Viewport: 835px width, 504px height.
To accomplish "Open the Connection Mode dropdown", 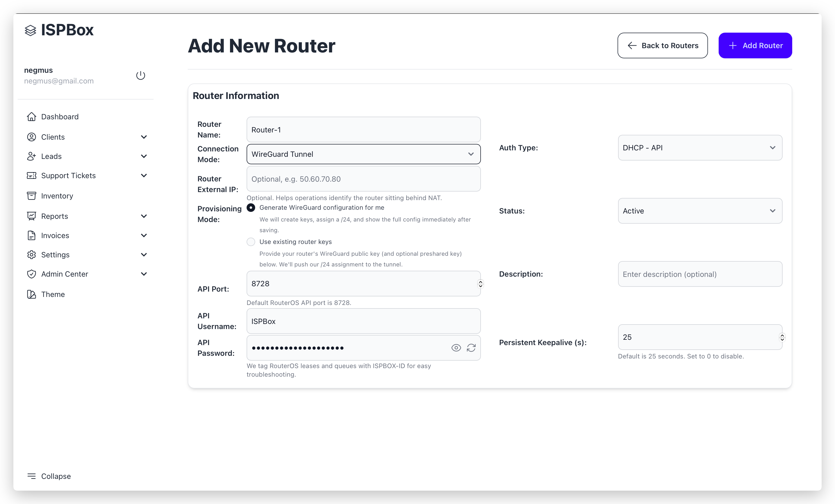I will click(x=363, y=154).
